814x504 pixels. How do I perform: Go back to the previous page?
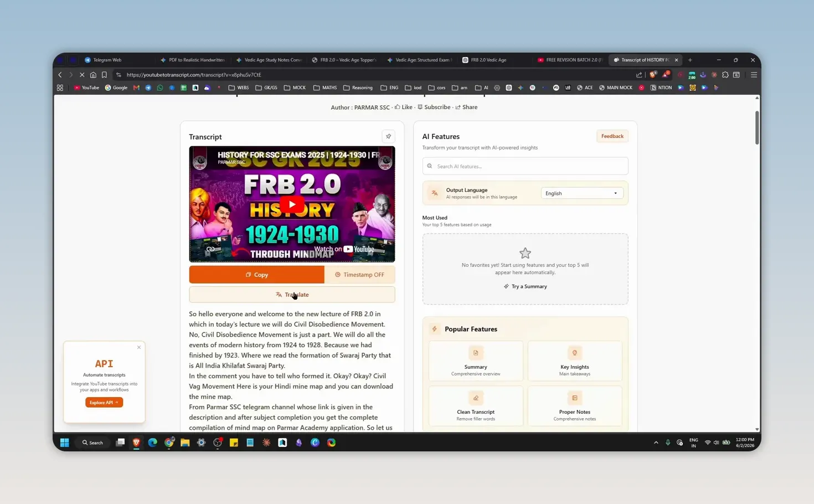point(60,75)
